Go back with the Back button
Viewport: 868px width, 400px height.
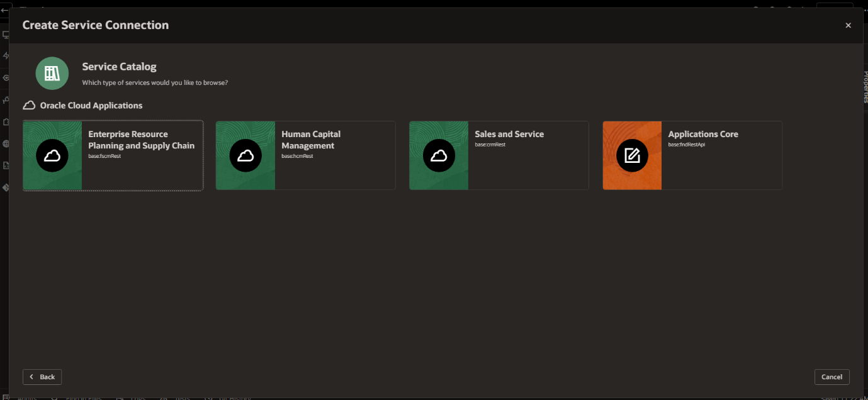[42, 377]
